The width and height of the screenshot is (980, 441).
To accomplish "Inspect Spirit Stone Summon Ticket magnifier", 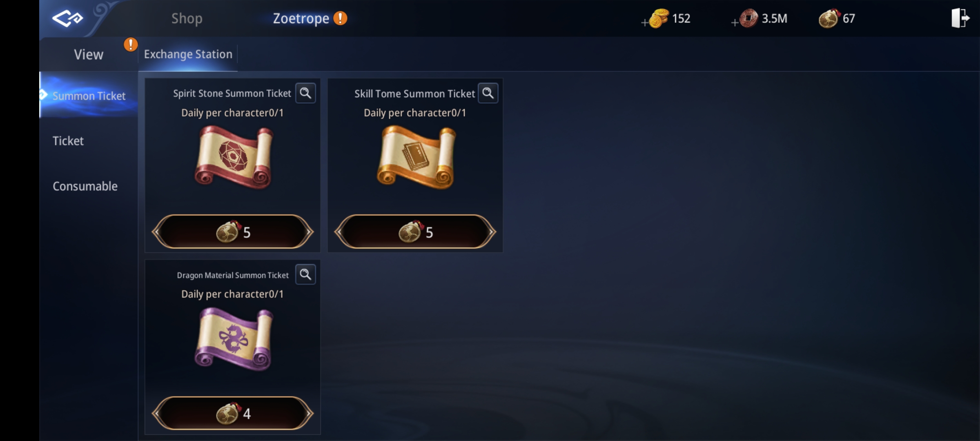I will [305, 94].
